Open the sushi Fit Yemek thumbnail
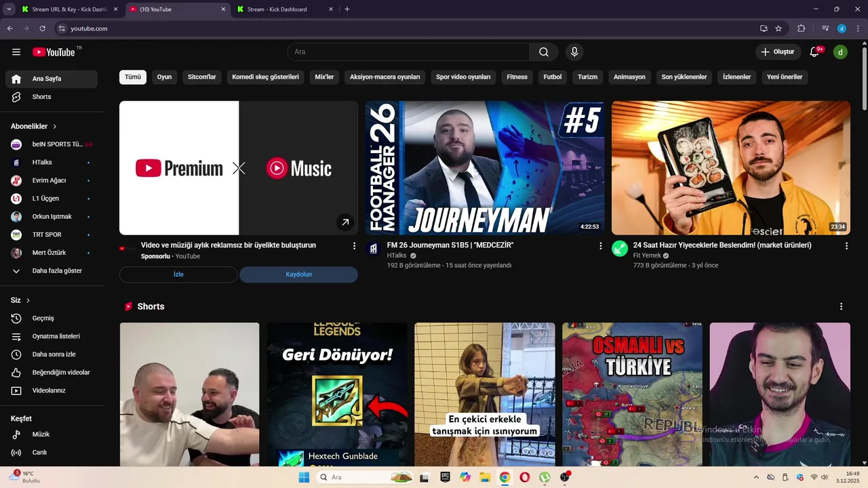Screen dimensions: 868x488 [731, 168]
